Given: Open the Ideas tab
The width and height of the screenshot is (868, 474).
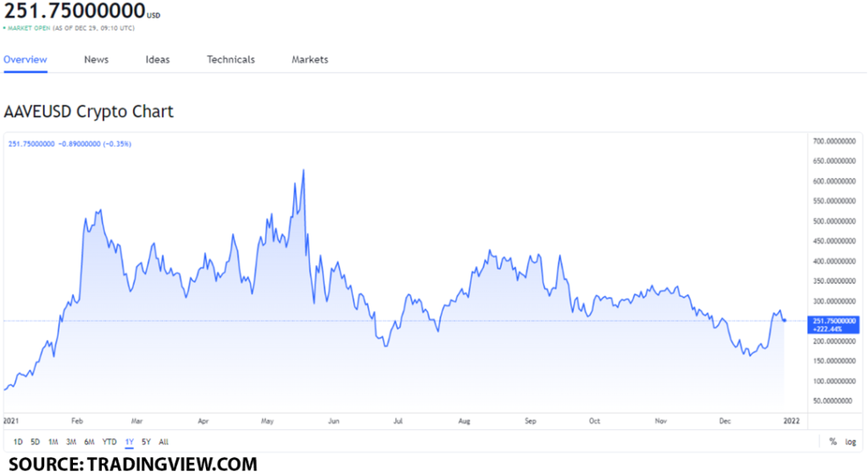Looking at the screenshot, I should pyautogui.click(x=158, y=60).
